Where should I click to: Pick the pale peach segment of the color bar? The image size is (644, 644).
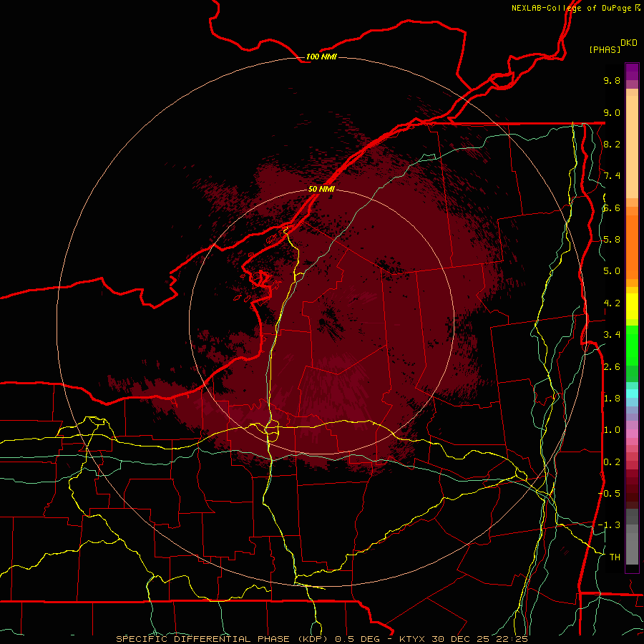point(632,147)
